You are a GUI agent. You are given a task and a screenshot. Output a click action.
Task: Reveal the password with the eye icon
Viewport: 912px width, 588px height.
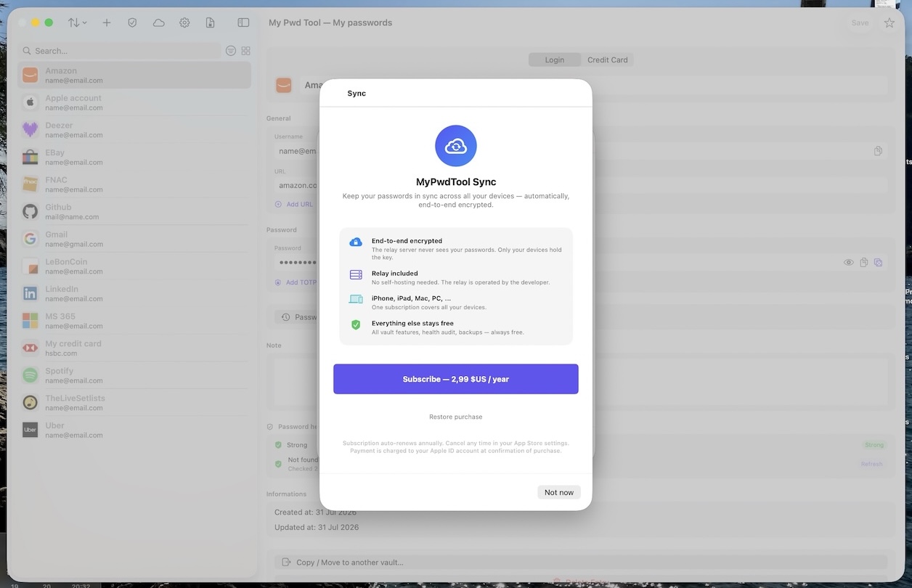849,262
